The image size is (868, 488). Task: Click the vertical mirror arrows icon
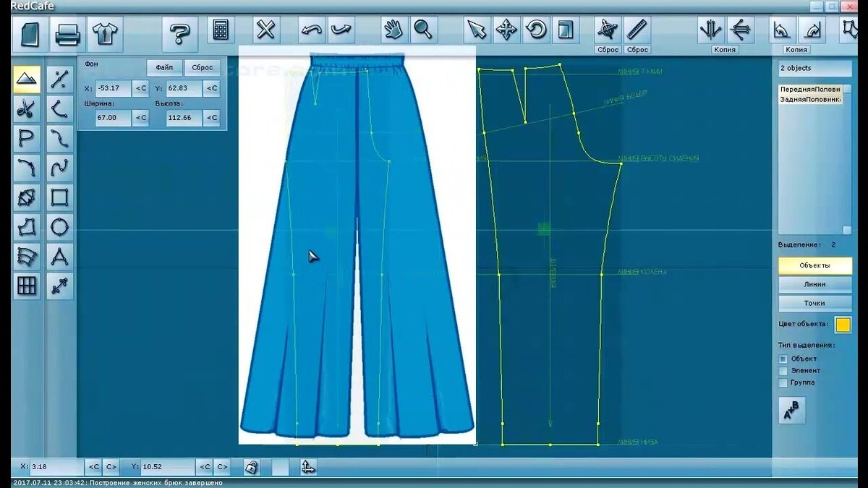tap(711, 30)
